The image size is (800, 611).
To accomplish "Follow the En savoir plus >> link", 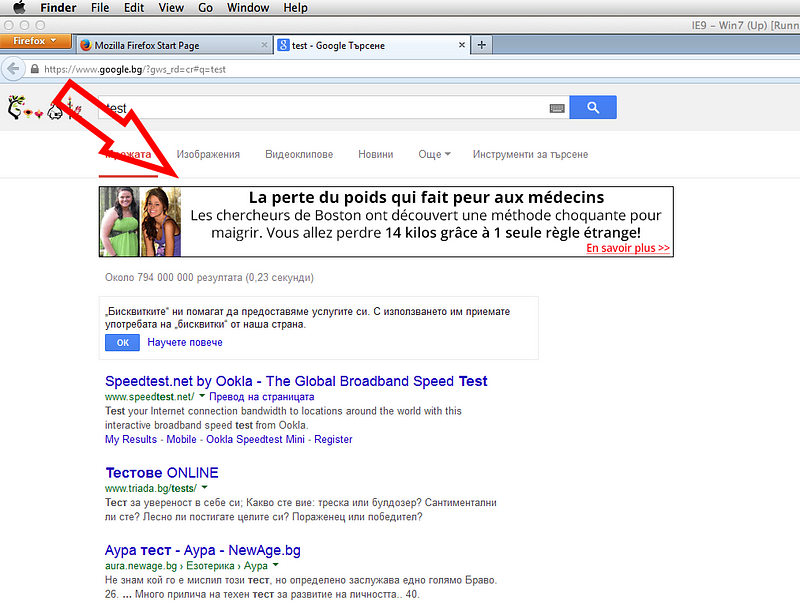I will coord(628,248).
